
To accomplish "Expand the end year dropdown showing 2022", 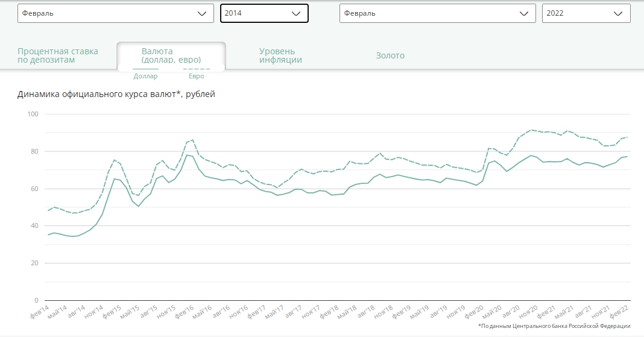I will pyautogui.click(x=586, y=13).
